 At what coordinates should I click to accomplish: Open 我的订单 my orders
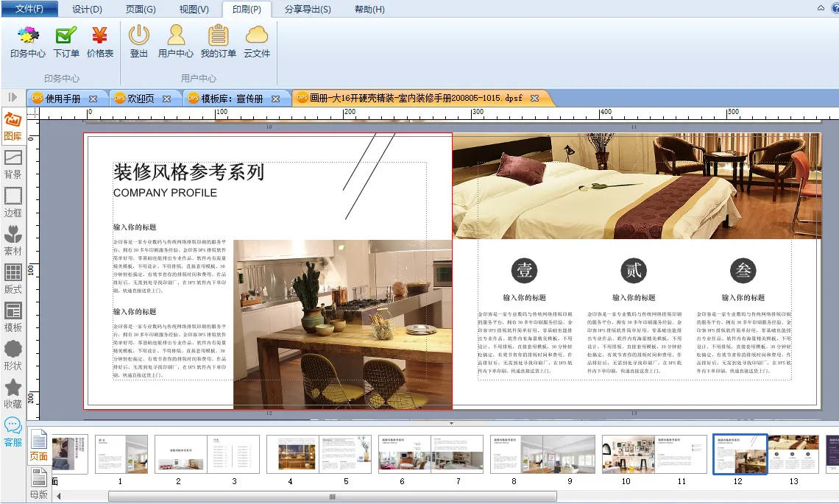pos(218,41)
